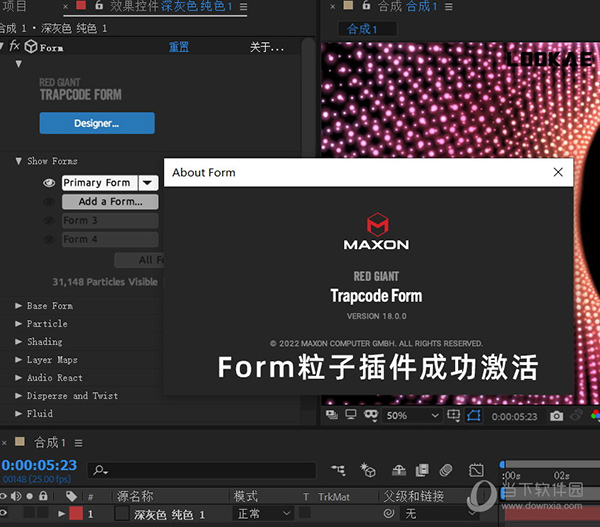
Task: Click the red label color swatch of layer 1
Action: 76,513
